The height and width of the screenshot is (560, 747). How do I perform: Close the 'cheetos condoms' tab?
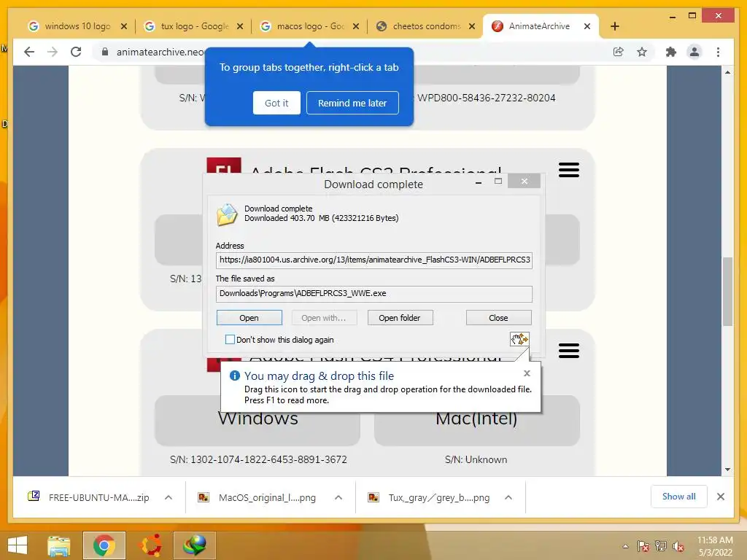pyautogui.click(x=472, y=26)
